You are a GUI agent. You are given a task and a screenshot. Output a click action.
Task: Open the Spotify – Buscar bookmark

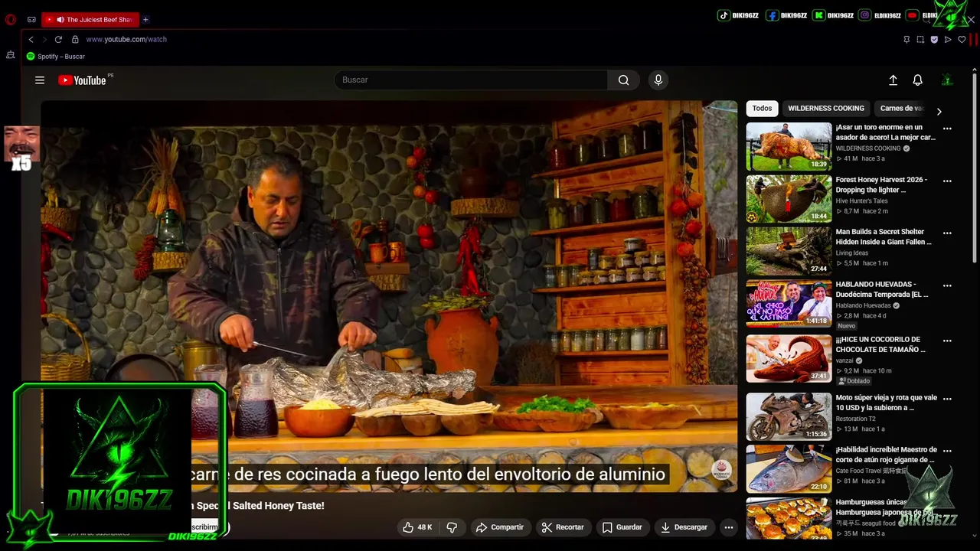coord(56,57)
